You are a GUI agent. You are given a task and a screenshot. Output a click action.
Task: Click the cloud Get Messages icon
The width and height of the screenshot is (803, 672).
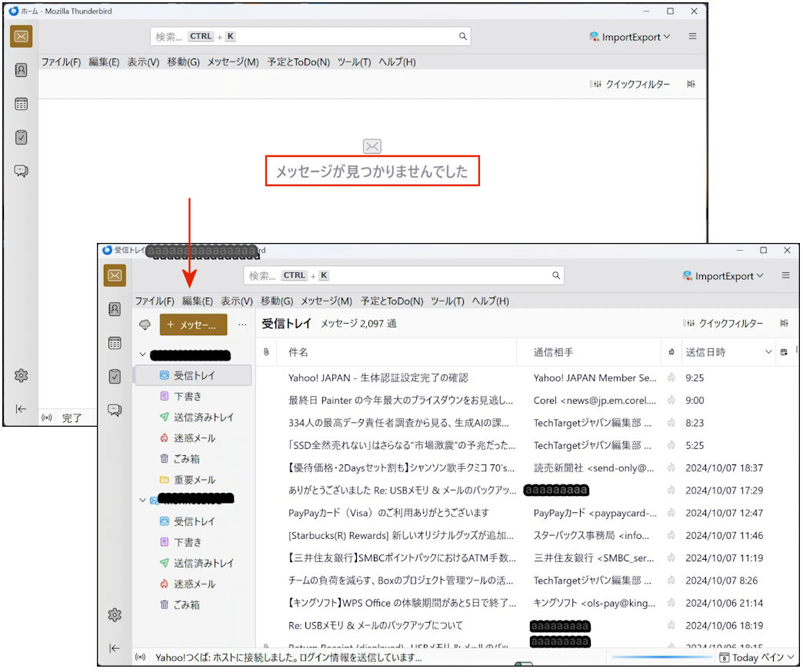[x=145, y=325]
